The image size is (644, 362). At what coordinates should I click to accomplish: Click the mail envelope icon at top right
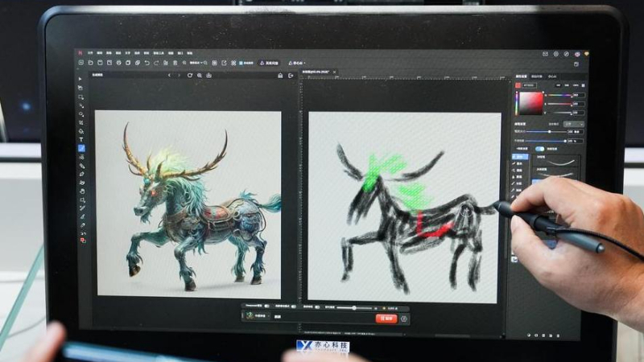click(545, 54)
